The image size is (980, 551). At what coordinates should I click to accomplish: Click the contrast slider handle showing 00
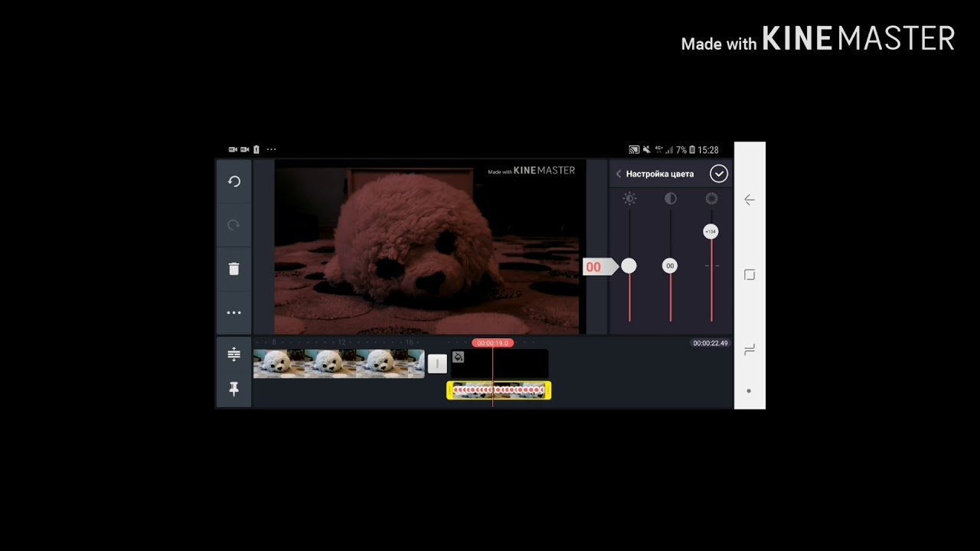click(670, 266)
